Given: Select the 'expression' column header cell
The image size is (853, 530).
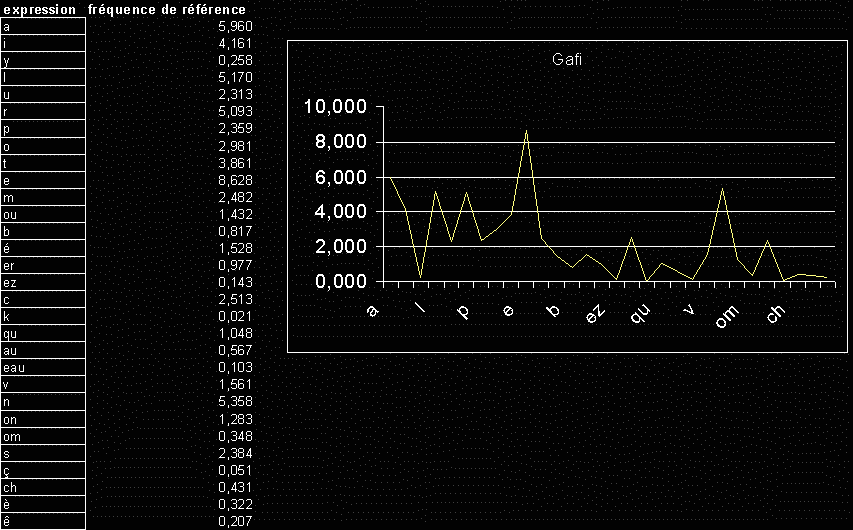Looking at the screenshot, I should coord(37,9).
